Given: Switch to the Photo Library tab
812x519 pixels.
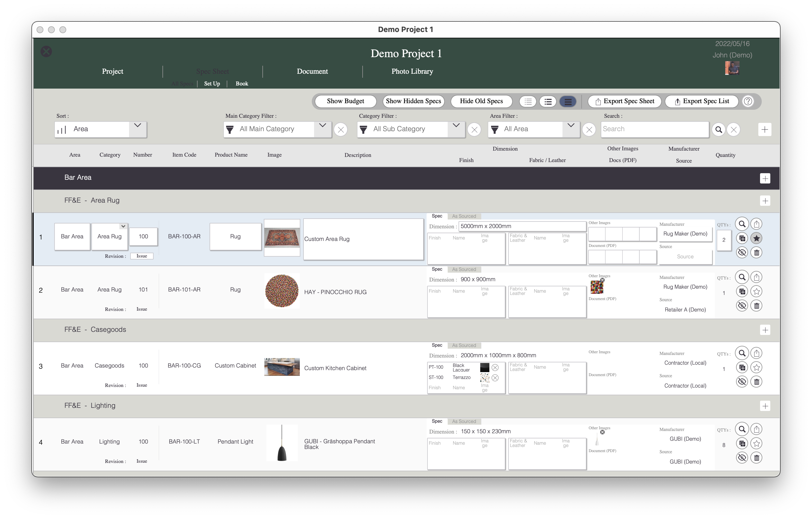Looking at the screenshot, I should tap(412, 71).
